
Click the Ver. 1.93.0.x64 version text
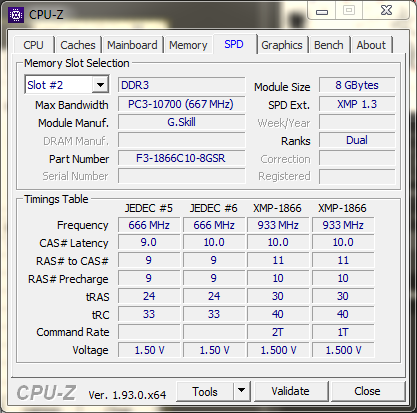(127, 395)
